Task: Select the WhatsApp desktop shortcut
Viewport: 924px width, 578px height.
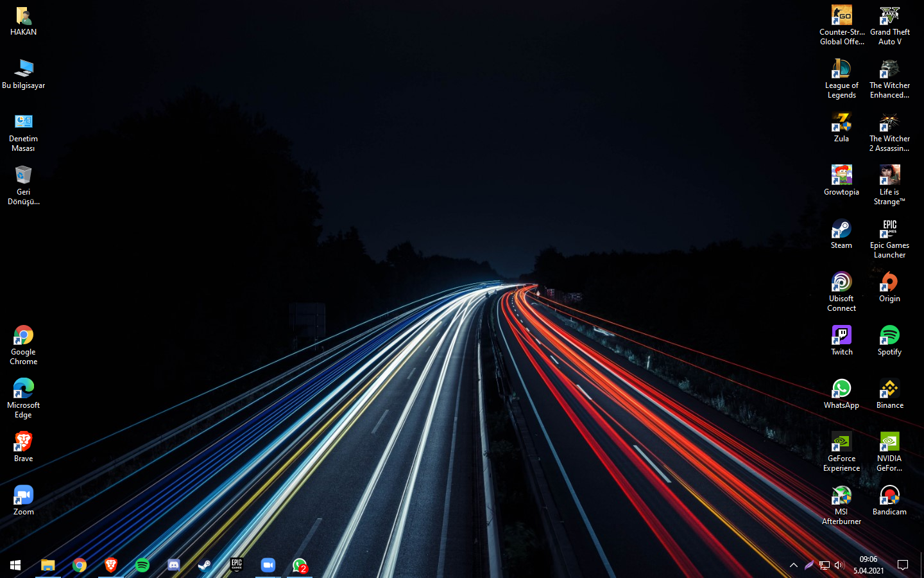Action: [842, 394]
